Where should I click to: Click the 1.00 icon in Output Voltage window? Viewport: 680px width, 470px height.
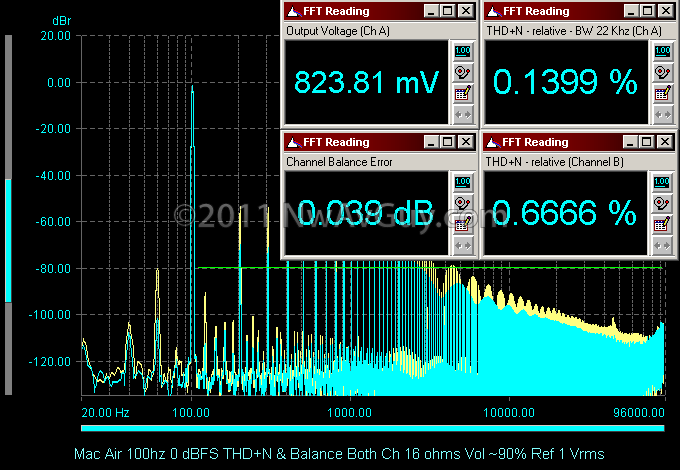463,51
